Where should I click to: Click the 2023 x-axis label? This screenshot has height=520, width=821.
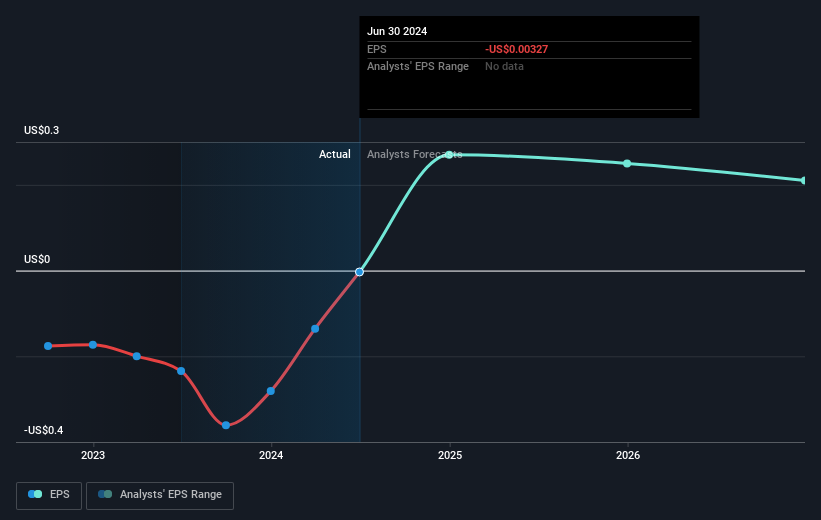click(93, 455)
